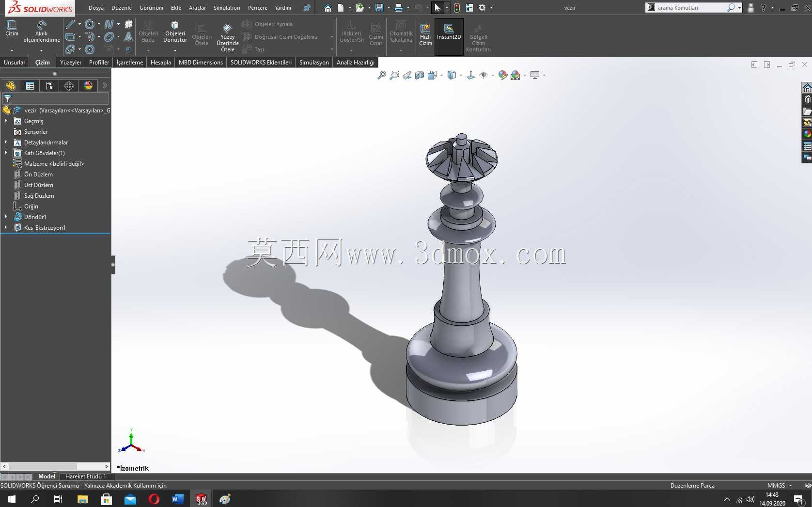Viewport: 812px width, 507px height.
Task: Click the panel collapse handle on left pane
Action: click(113, 265)
